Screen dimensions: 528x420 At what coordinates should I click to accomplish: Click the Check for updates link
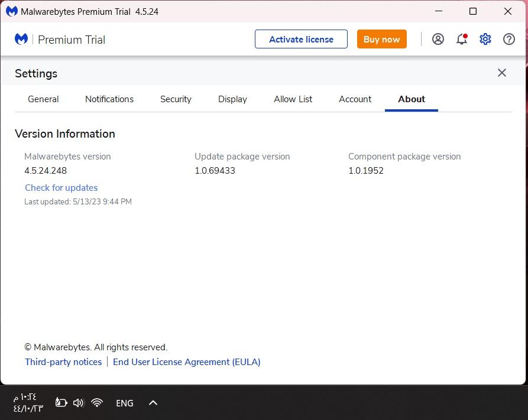pos(61,188)
